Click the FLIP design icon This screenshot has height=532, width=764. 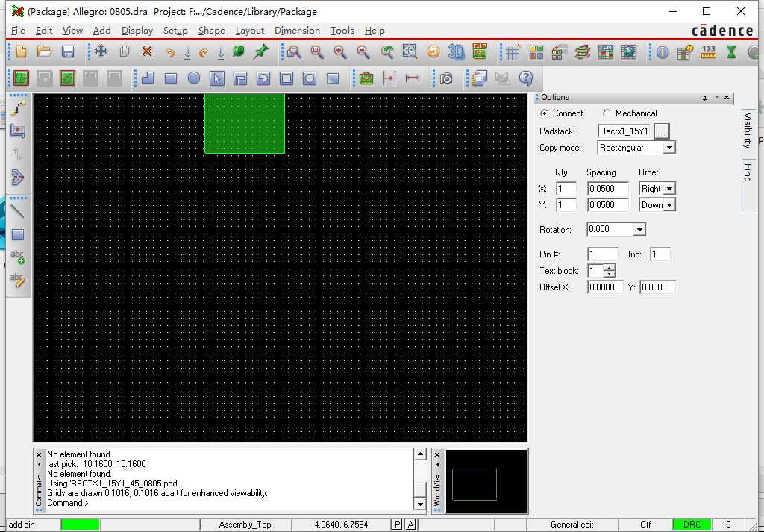(480, 51)
